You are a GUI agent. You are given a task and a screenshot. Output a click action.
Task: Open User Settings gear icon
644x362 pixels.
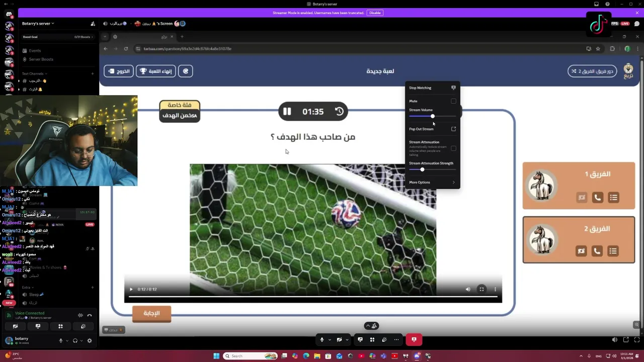tap(90, 340)
